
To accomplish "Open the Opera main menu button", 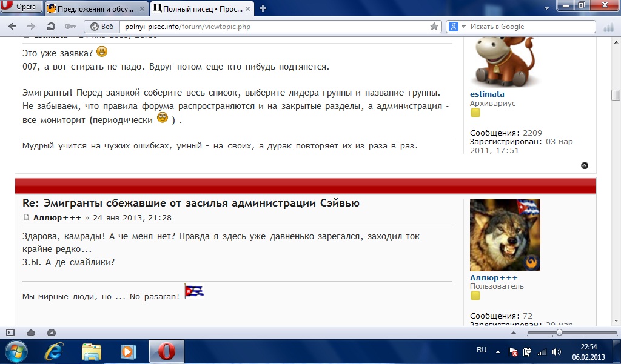I will [21, 6].
